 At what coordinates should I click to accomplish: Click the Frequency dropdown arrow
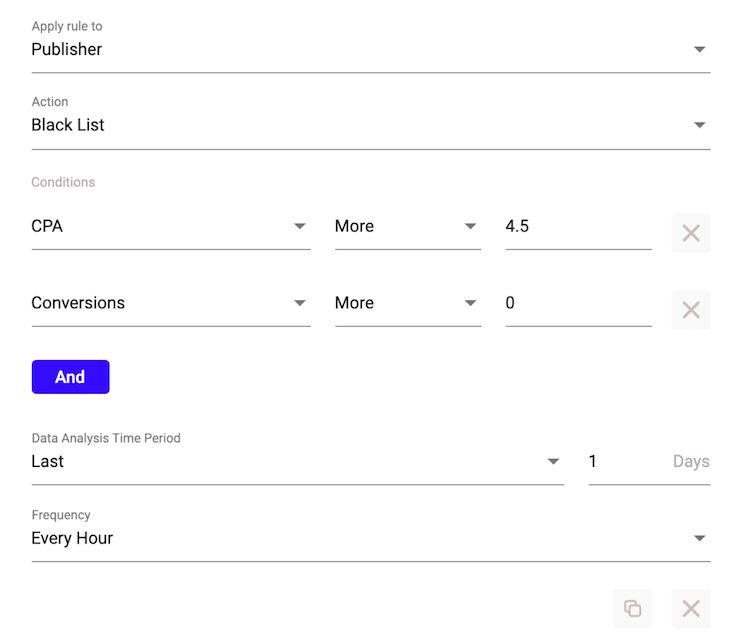[699, 538]
